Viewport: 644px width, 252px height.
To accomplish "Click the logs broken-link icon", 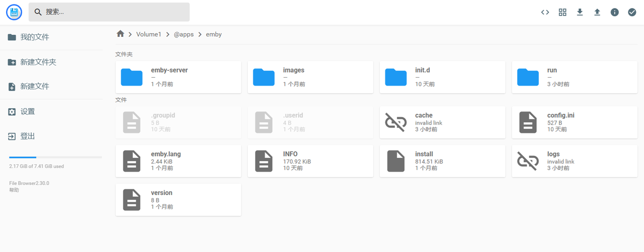I will coord(528,161).
